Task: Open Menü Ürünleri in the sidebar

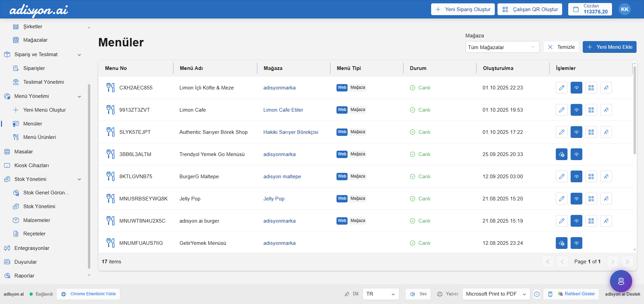Action: (x=39, y=137)
